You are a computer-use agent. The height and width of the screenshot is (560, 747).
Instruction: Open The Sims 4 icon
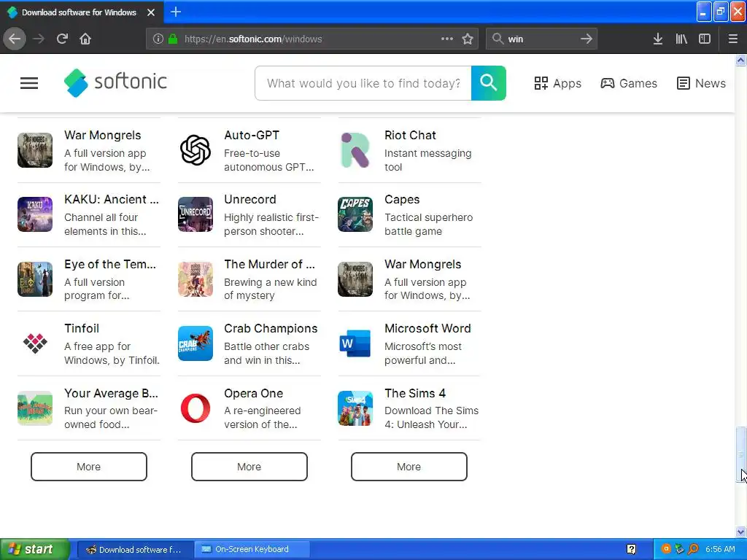(355, 408)
